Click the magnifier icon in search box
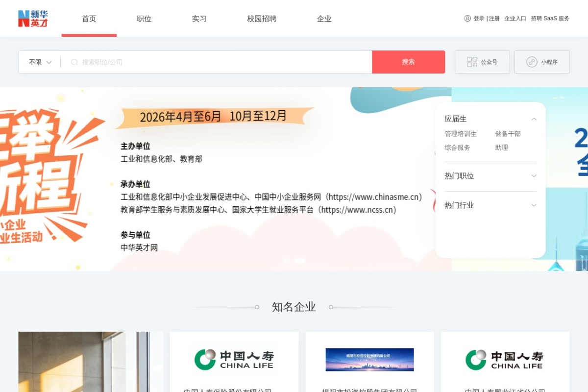Screen dimensions: 588x392 click(74, 62)
